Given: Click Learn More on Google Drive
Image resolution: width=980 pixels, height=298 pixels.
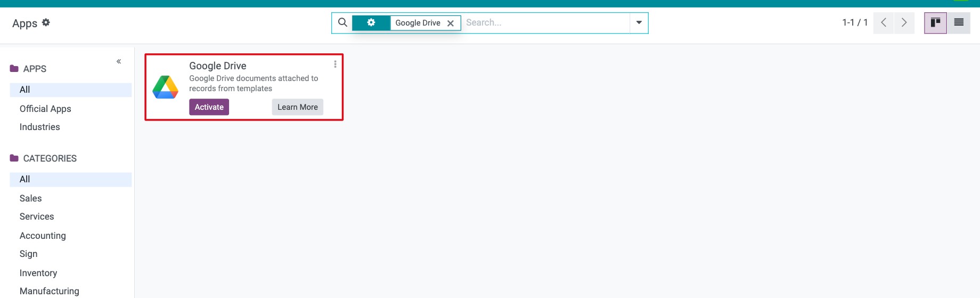Looking at the screenshot, I should (x=298, y=107).
